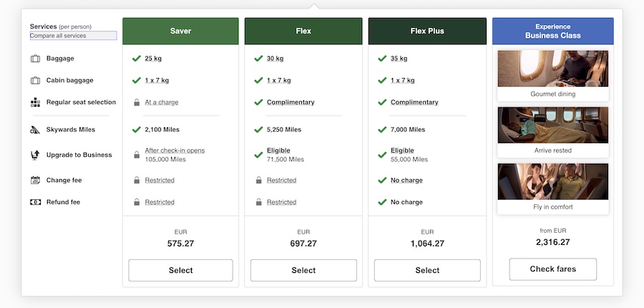The image size is (644, 308).
Task: Click the Cabin baggage icon
Action: tap(35, 81)
